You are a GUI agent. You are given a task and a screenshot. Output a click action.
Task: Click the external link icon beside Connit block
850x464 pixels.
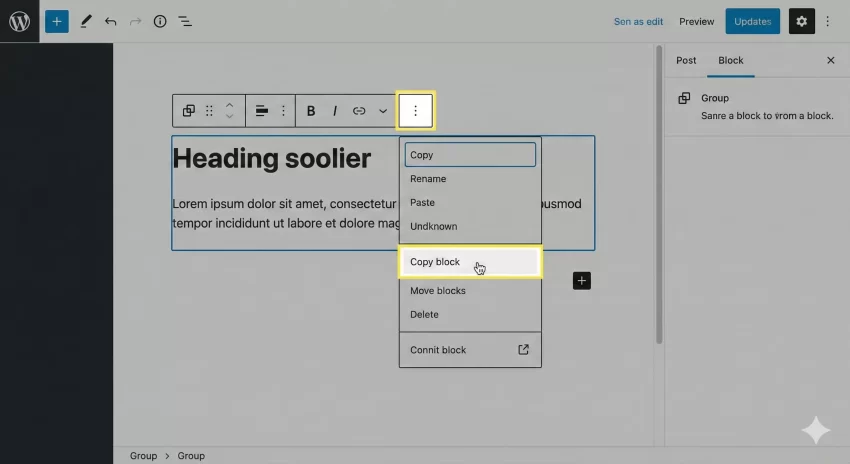pos(523,350)
